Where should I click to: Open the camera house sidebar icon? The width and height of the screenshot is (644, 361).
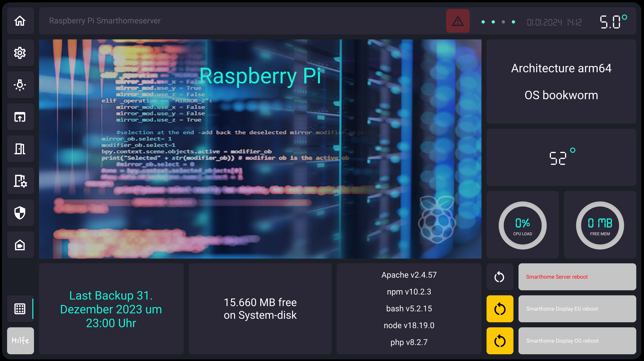(20, 245)
